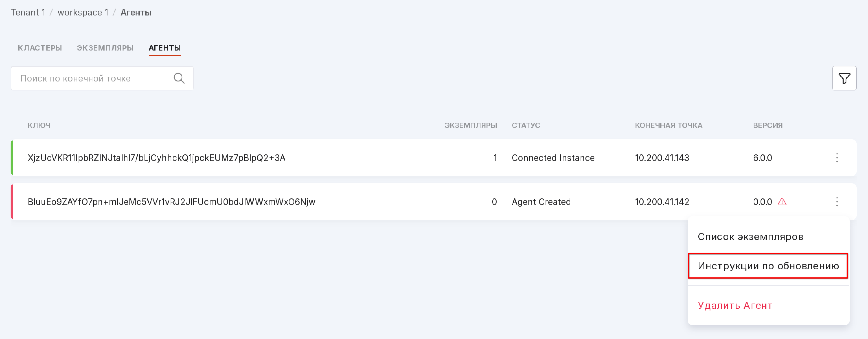This screenshot has width=868, height=339.
Task: Open three-dot menu for Agent Created row
Action: (837, 202)
